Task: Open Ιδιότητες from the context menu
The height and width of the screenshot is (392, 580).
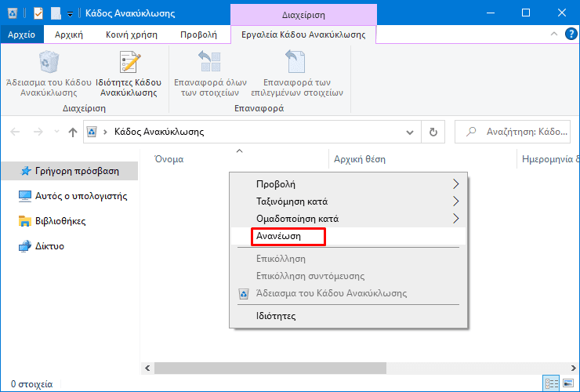Action: click(348, 316)
